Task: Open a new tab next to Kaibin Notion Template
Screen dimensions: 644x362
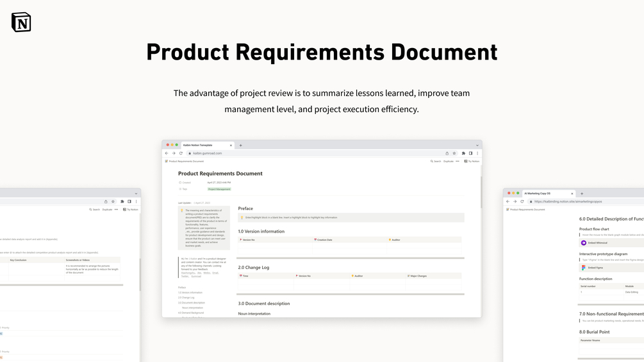Action: coord(241,145)
